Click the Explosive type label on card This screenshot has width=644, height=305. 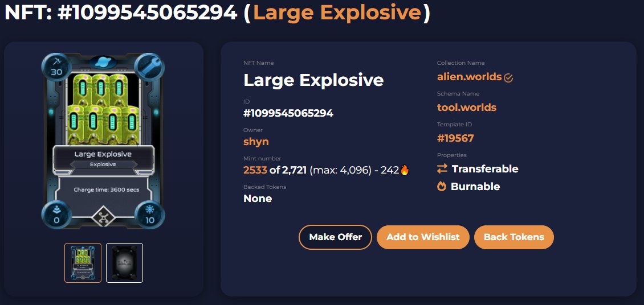[x=103, y=164]
